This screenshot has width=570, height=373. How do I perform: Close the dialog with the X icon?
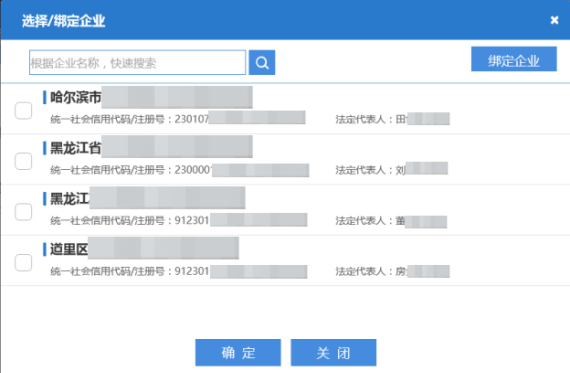tap(554, 20)
